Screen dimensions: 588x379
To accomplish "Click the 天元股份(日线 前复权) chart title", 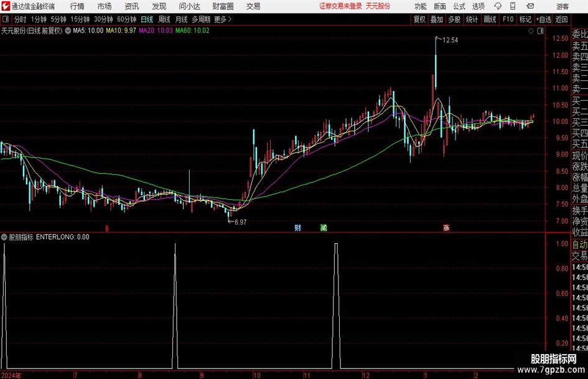I will coord(32,30).
